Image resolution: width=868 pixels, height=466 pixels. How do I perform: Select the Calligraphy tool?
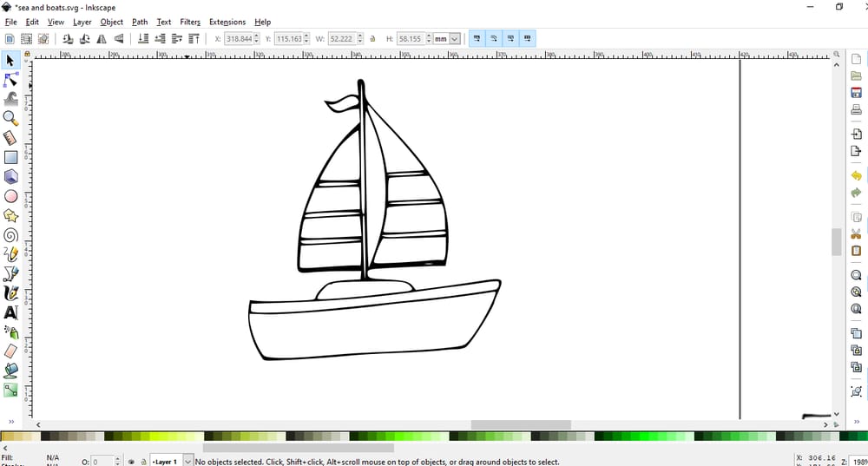coord(10,292)
